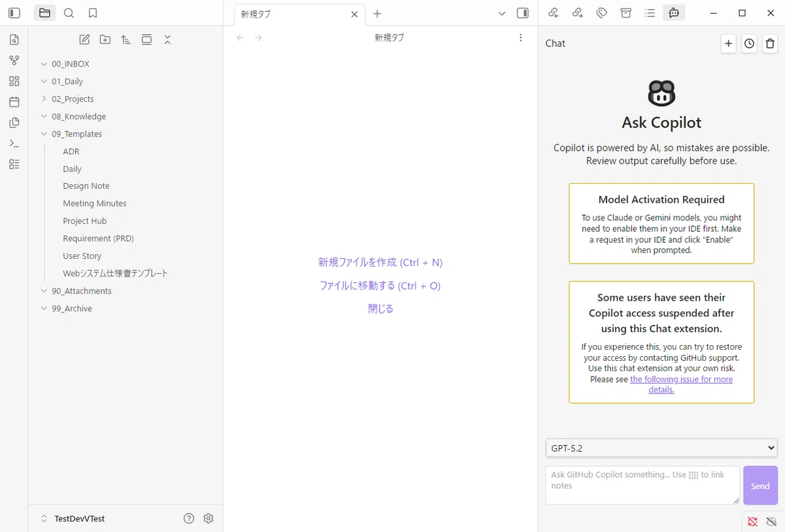785x532 pixels.
Task: Open the GPT-5.2 model dropdown
Action: pyautogui.click(x=661, y=448)
